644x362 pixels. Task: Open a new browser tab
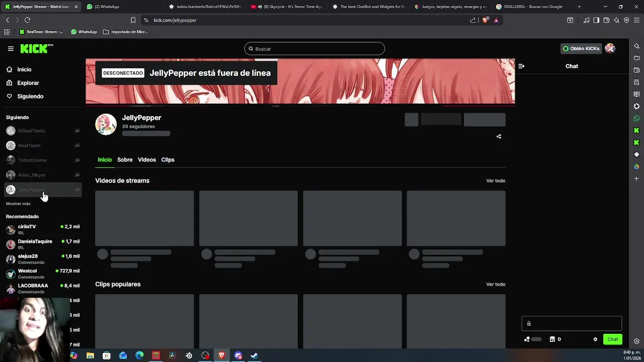click(x=579, y=7)
